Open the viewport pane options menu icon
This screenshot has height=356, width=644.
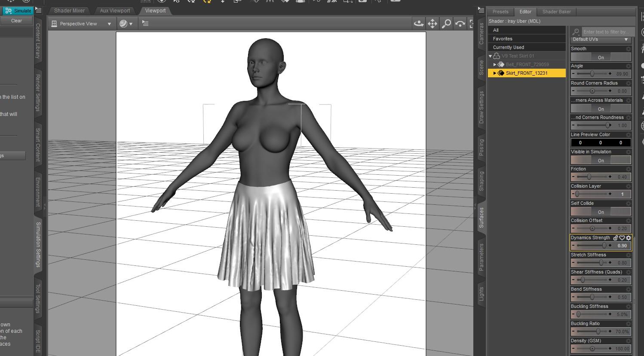[x=145, y=24]
